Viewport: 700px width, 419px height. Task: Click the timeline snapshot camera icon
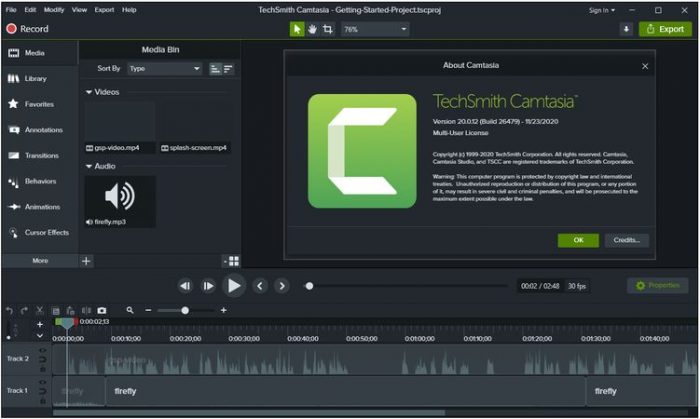click(x=101, y=311)
